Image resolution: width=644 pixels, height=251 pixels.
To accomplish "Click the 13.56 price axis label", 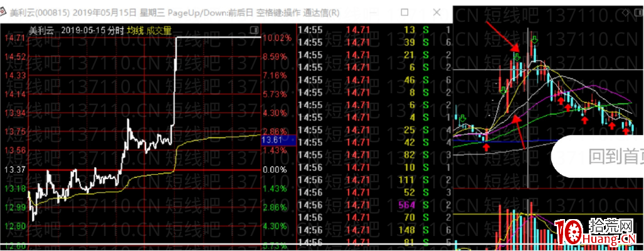I will pos(14,150).
